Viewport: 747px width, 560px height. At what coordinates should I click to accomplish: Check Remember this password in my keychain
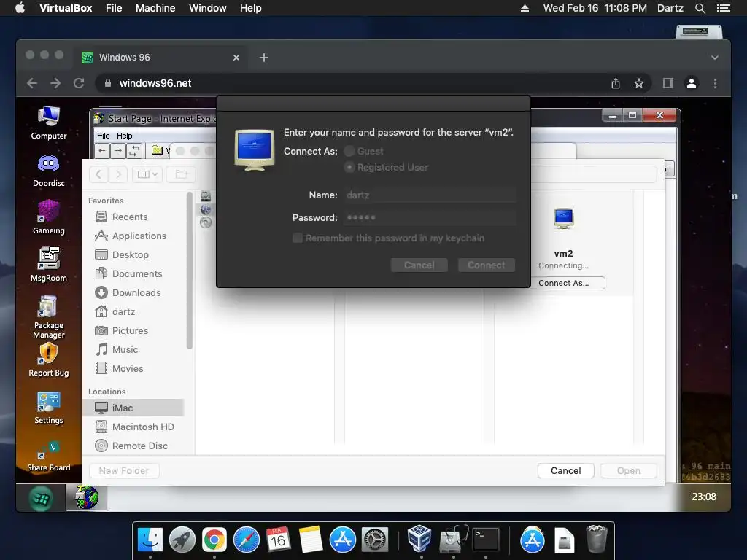298,238
